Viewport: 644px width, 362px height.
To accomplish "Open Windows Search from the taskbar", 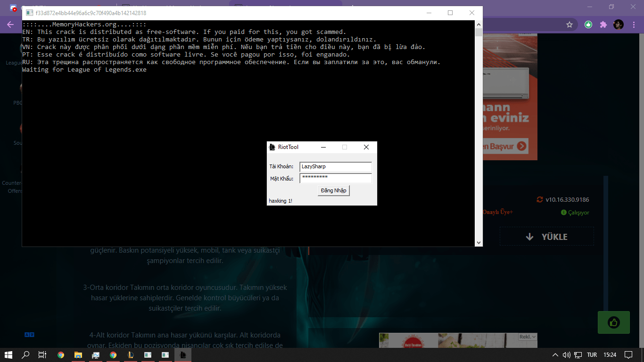I will coord(26,355).
